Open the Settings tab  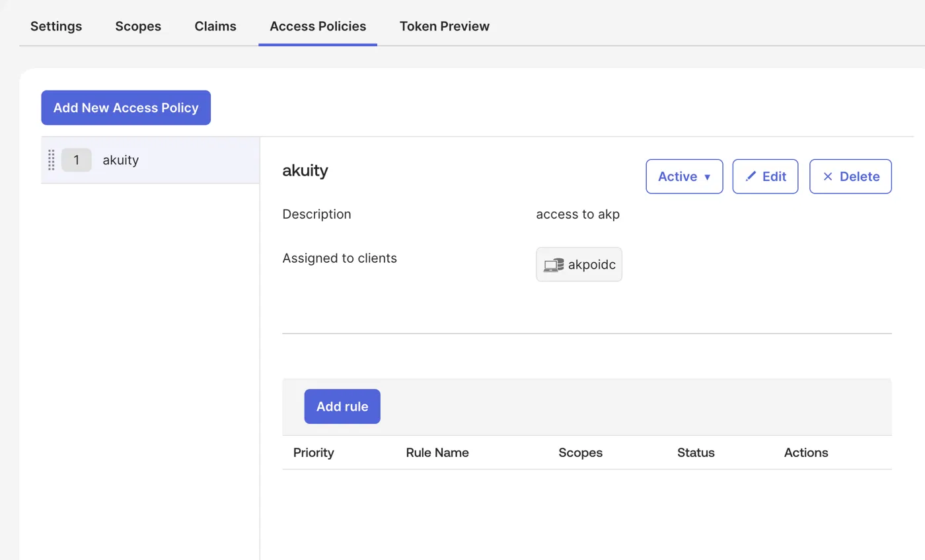pyautogui.click(x=56, y=26)
